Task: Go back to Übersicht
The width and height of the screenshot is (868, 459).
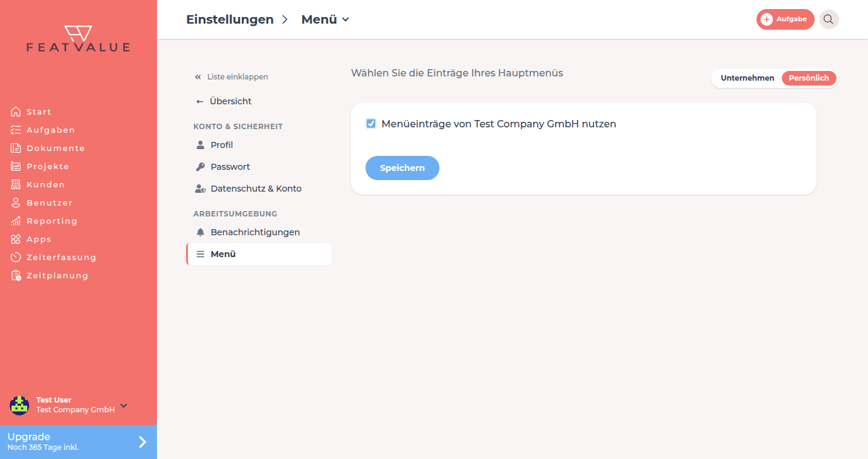Action: (x=224, y=101)
